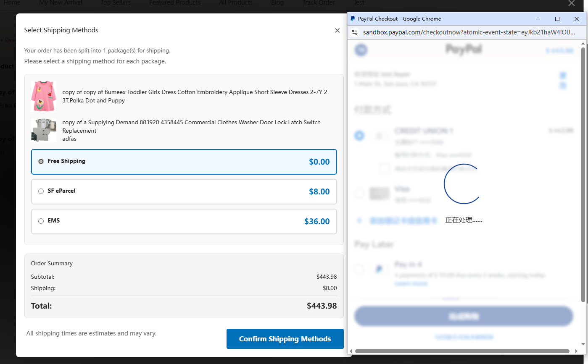
Task: Minimize the PayPal Checkout popup window
Action: click(538, 19)
